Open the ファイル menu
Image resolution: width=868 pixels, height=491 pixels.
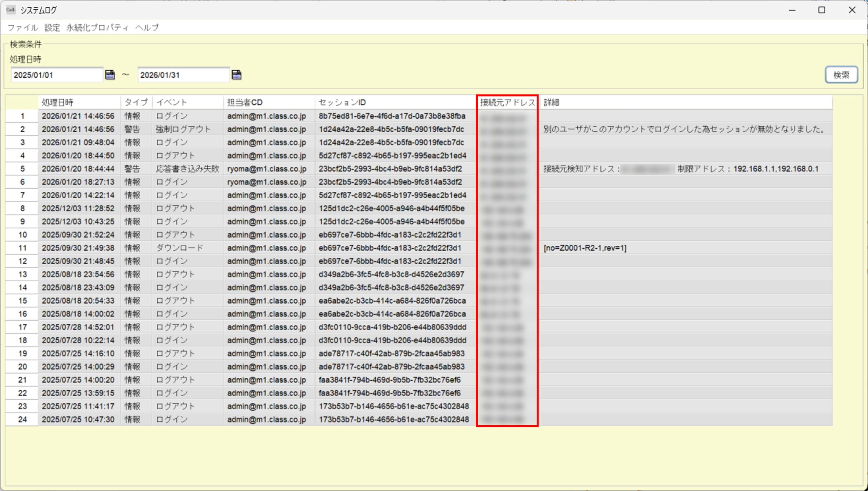click(x=23, y=27)
